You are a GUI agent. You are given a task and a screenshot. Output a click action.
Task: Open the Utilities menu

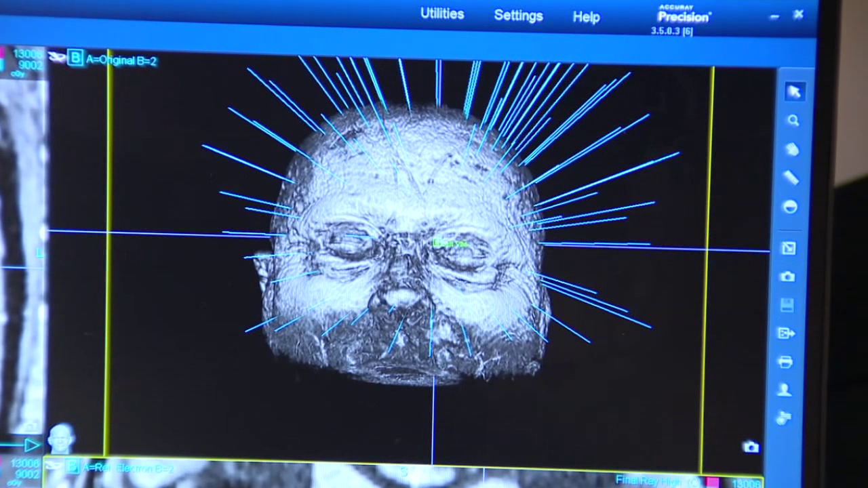click(442, 14)
